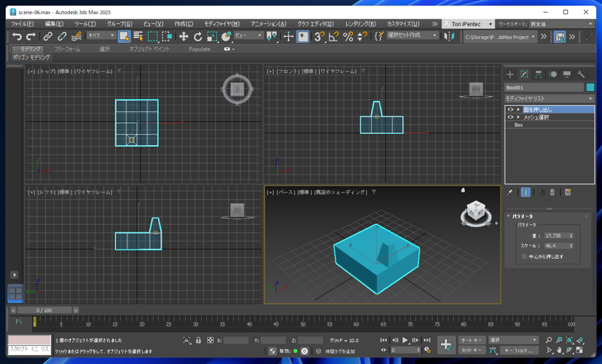The height and width of the screenshot is (364, 602).
Task: Activate the Select and Move tool
Action: (184, 37)
